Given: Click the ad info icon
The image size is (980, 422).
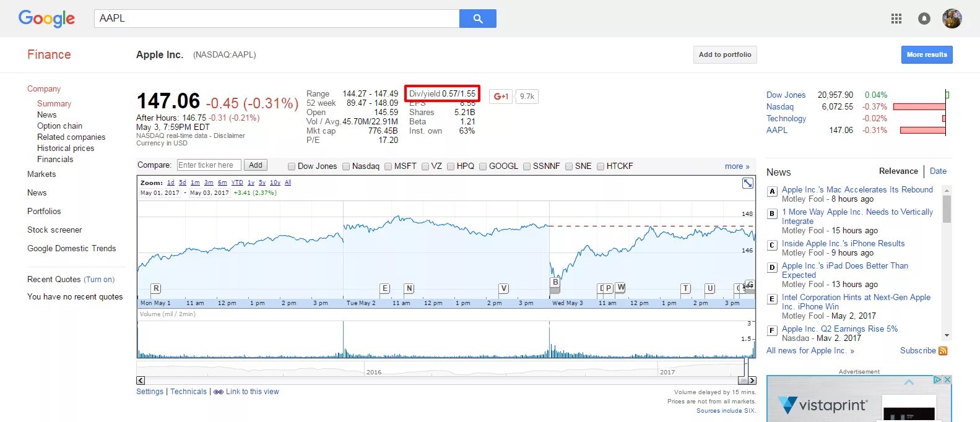Looking at the screenshot, I should click(938, 379).
